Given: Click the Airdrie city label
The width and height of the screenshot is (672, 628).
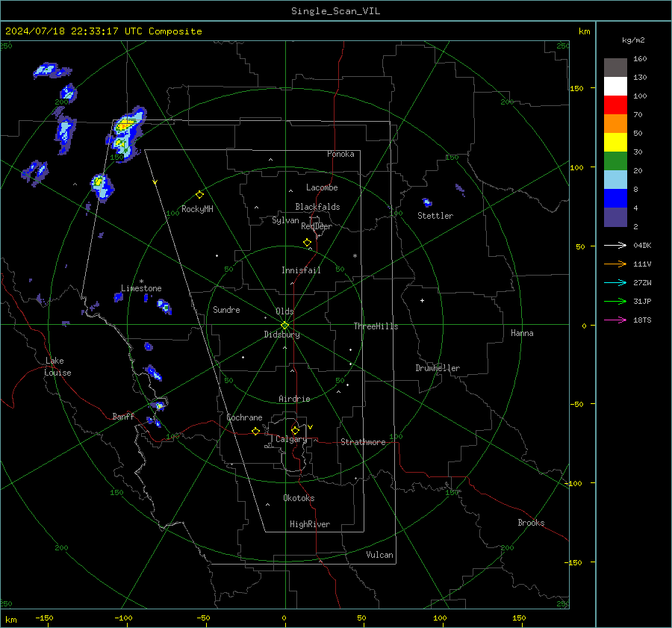Looking at the screenshot, I should coord(294,399).
